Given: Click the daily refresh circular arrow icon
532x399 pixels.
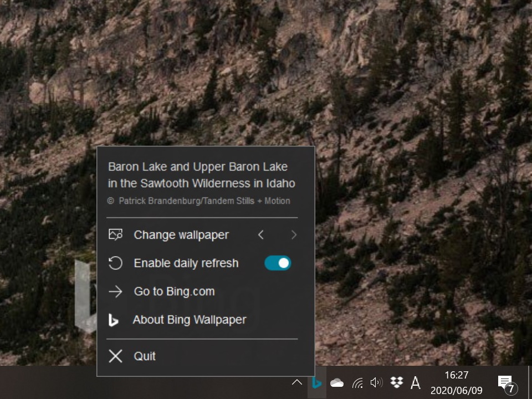Looking at the screenshot, I should point(115,263).
